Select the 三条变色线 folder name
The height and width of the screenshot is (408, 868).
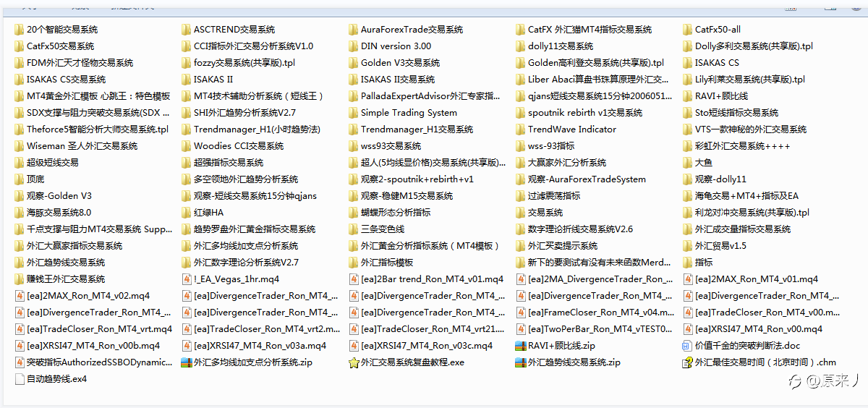pyautogui.click(x=383, y=229)
